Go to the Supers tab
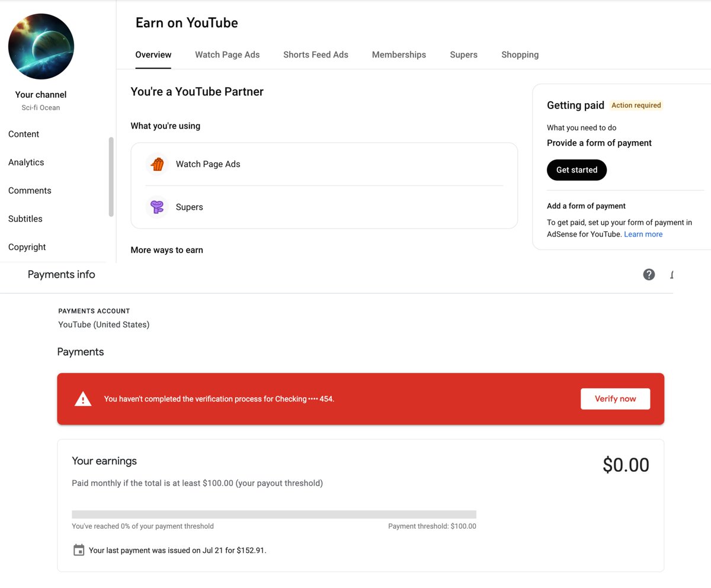This screenshot has height=588, width=711. click(463, 55)
